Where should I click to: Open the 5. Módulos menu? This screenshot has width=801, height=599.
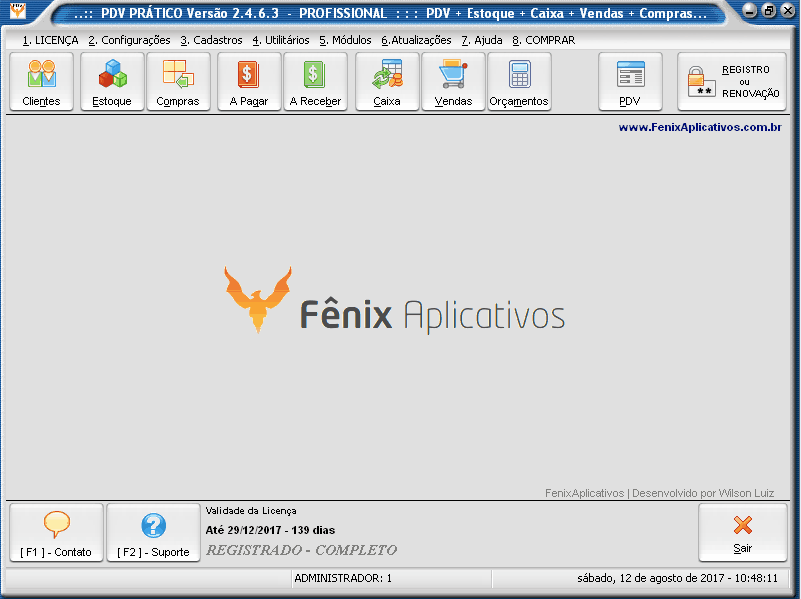point(345,40)
